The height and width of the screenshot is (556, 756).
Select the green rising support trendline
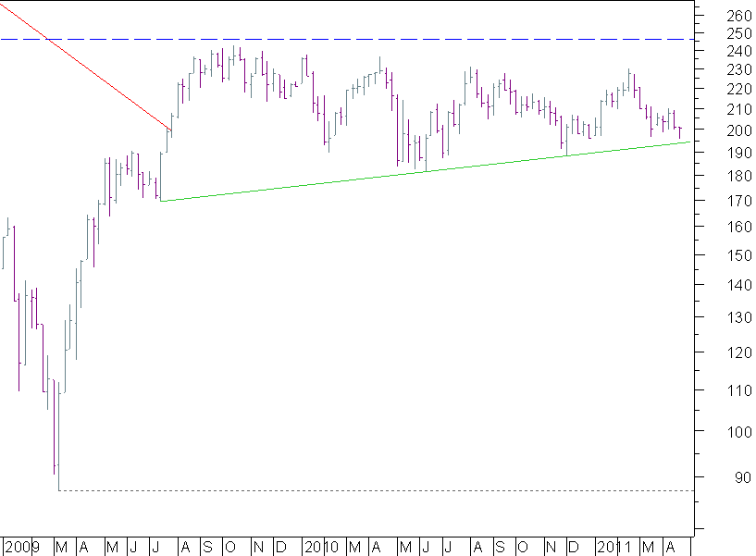pos(425,171)
